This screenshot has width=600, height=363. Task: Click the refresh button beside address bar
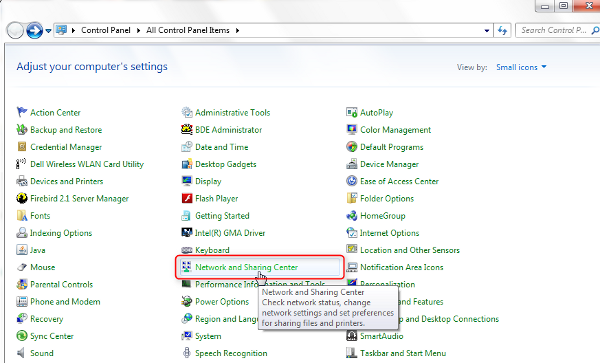pos(502,31)
